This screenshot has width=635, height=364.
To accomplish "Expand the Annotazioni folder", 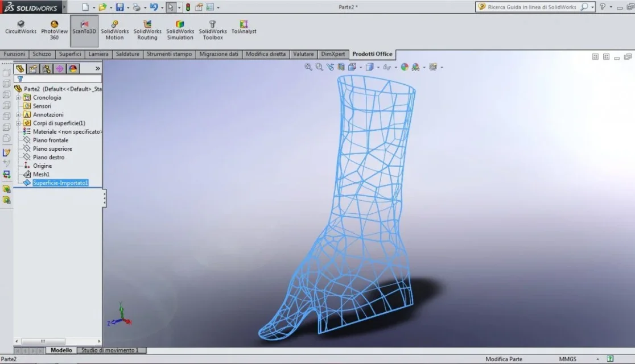I will (18, 114).
